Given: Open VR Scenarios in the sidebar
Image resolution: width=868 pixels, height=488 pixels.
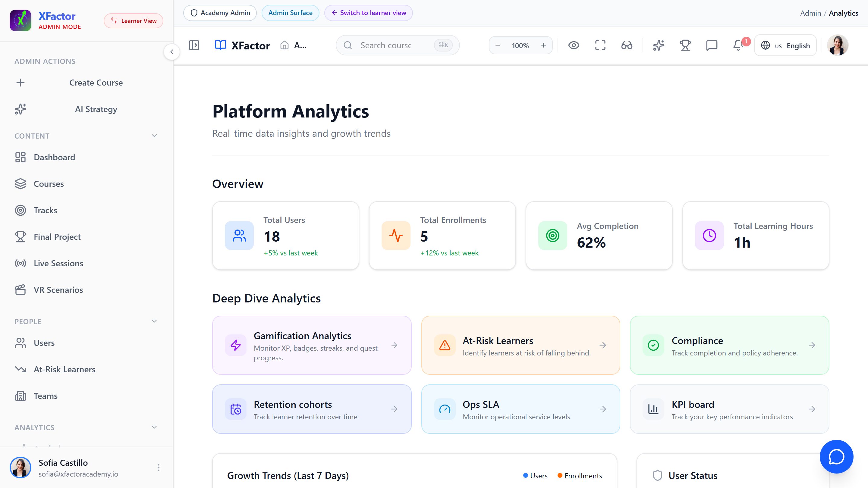Looking at the screenshot, I should [86, 290].
